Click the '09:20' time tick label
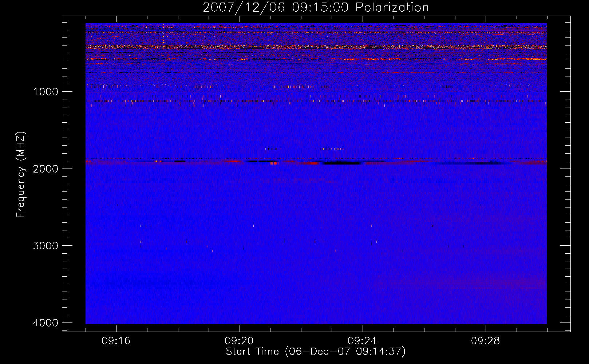This screenshot has width=589, height=364. coord(239,341)
